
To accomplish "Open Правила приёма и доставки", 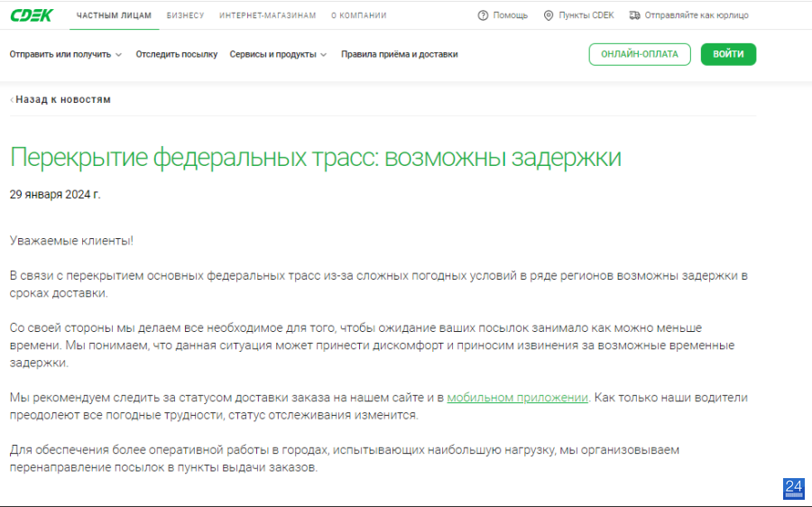I will pyautogui.click(x=400, y=54).
